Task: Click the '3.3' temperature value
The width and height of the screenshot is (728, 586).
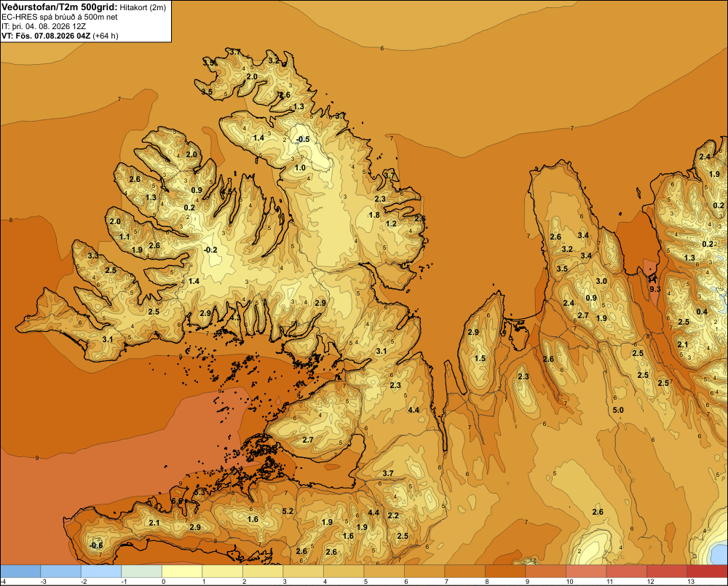Action: click(x=93, y=256)
